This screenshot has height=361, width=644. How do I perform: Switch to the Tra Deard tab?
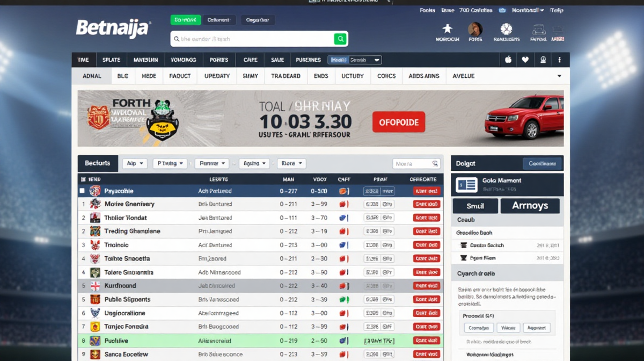click(286, 76)
